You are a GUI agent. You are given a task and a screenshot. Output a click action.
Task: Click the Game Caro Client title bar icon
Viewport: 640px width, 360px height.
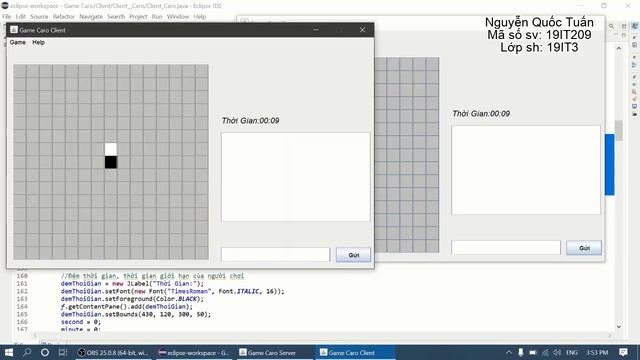tap(14, 30)
